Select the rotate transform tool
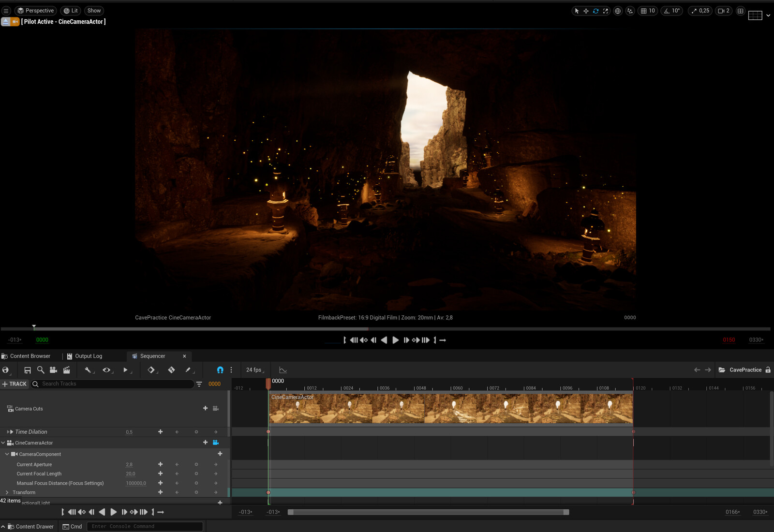 (x=595, y=11)
